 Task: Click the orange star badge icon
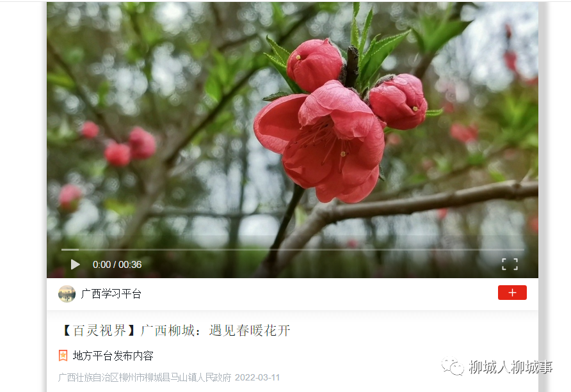[x=63, y=356]
